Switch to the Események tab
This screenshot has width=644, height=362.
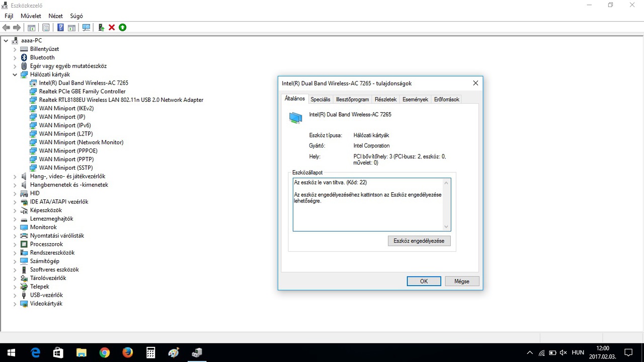tap(416, 99)
